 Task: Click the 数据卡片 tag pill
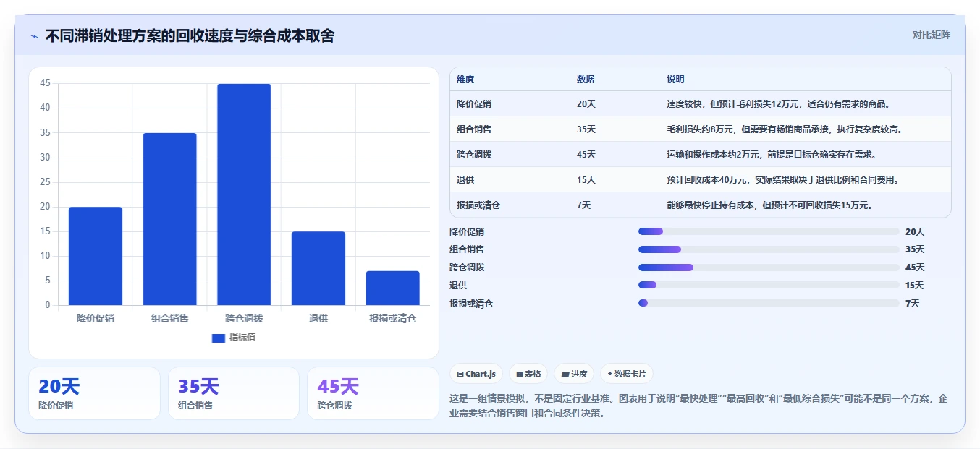point(627,374)
